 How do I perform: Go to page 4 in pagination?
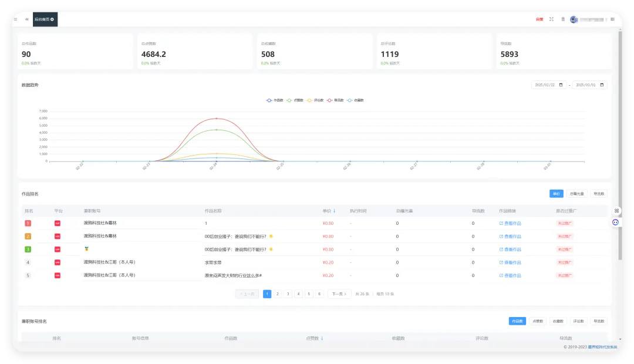pyautogui.click(x=298, y=294)
